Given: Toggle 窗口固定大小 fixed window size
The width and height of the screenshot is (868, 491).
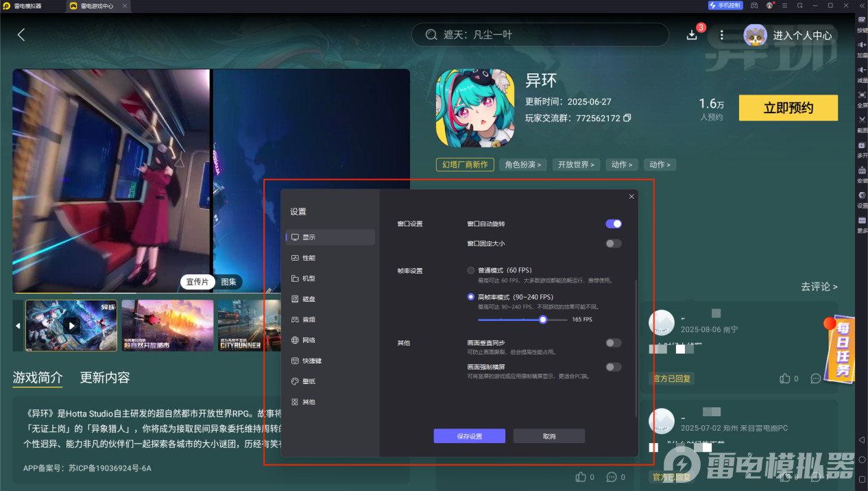Looking at the screenshot, I should coord(613,243).
